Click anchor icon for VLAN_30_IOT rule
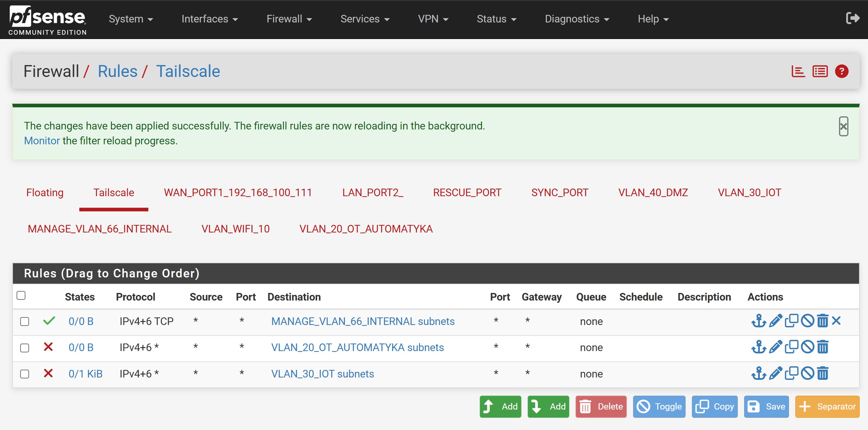 759,373
